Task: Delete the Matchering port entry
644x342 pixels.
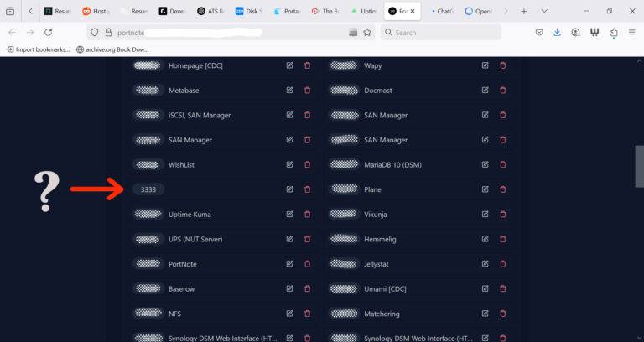Action: (x=503, y=313)
